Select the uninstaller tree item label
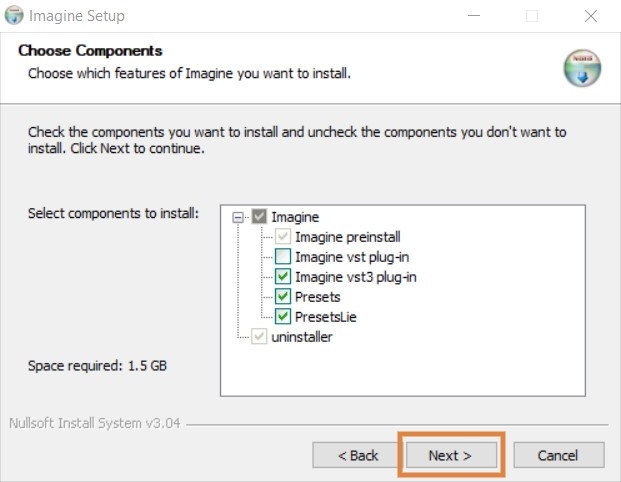 click(x=302, y=337)
